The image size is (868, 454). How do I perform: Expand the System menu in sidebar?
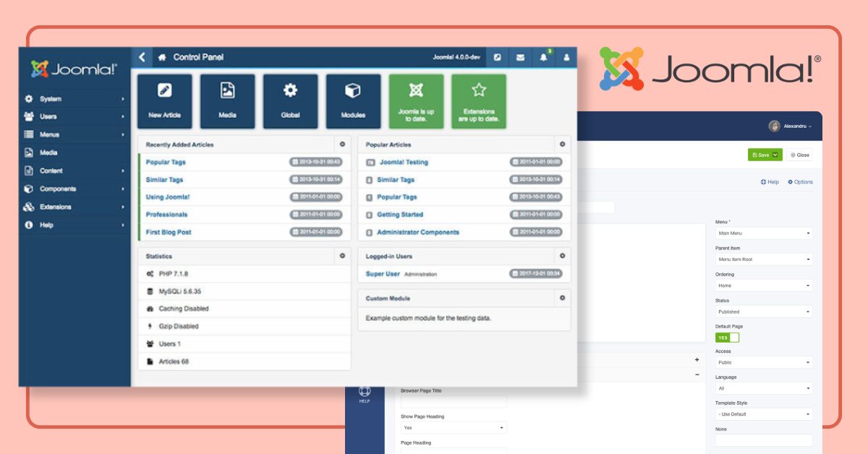pos(75,99)
